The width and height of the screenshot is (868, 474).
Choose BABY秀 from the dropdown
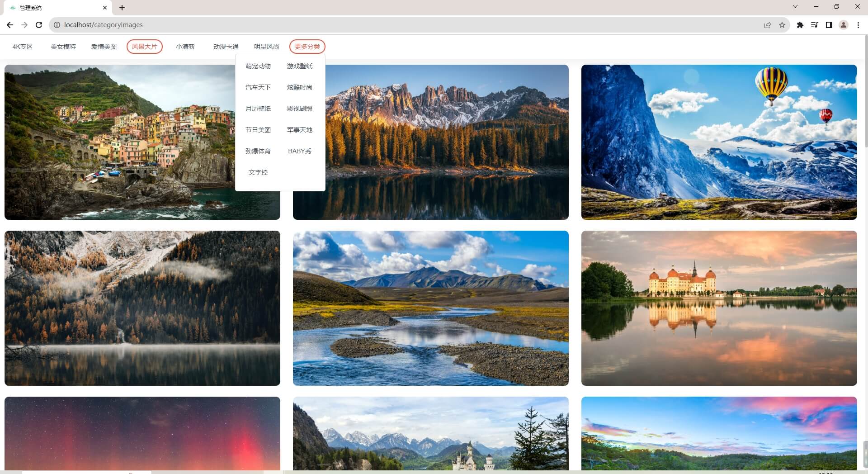tap(300, 151)
